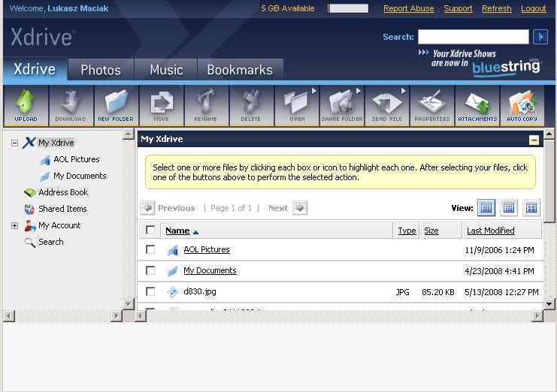Click the Send File toolbar icon
This screenshot has height=392, width=557.
coord(387,105)
